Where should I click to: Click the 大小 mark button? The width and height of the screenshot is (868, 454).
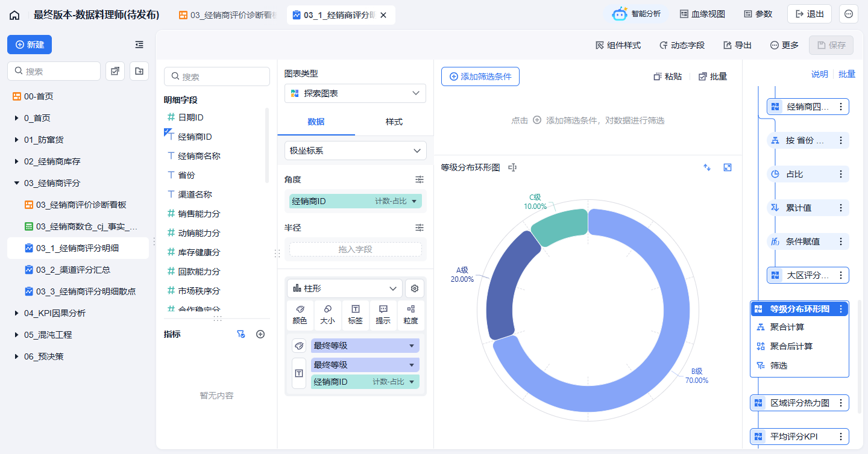pos(327,316)
